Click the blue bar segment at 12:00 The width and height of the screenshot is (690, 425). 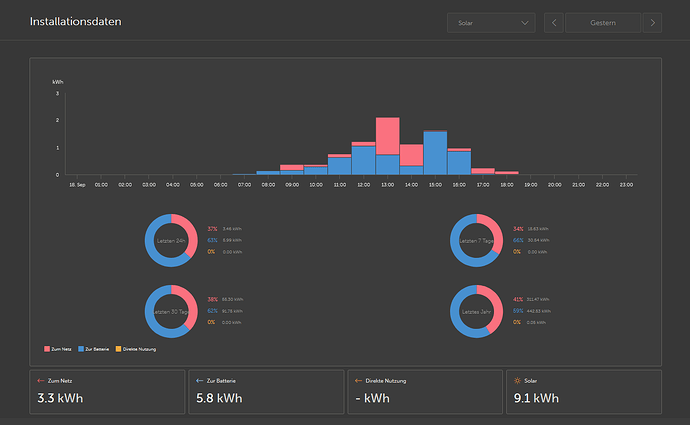pos(363,161)
